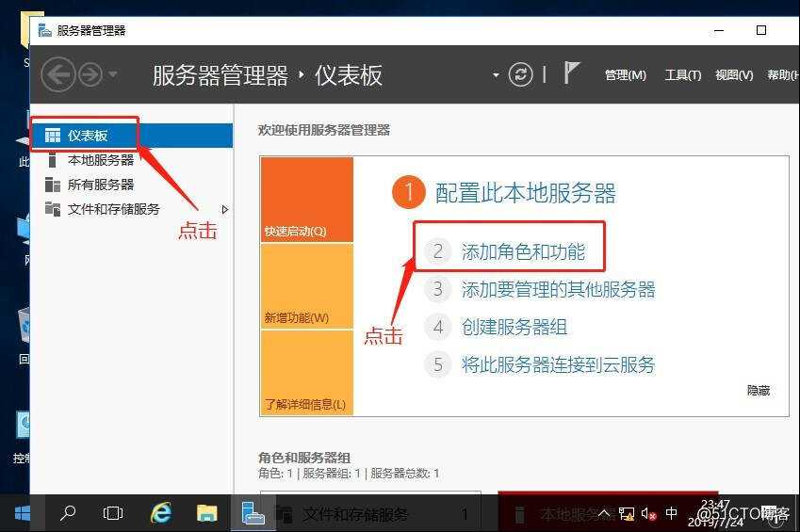Click the 欢迎使用服务器管理器 heading
Viewport: 800px width, 532px height.
[x=324, y=131]
